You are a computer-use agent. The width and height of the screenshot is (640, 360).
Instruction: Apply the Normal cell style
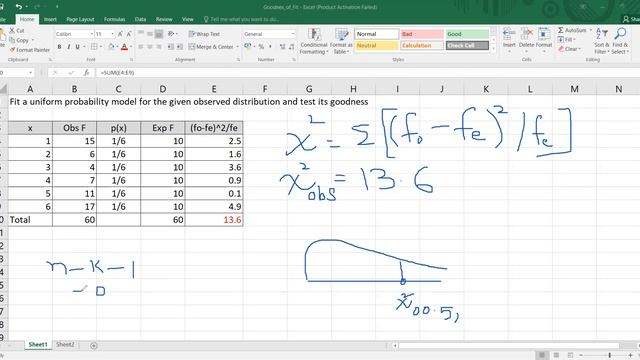click(376, 34)
